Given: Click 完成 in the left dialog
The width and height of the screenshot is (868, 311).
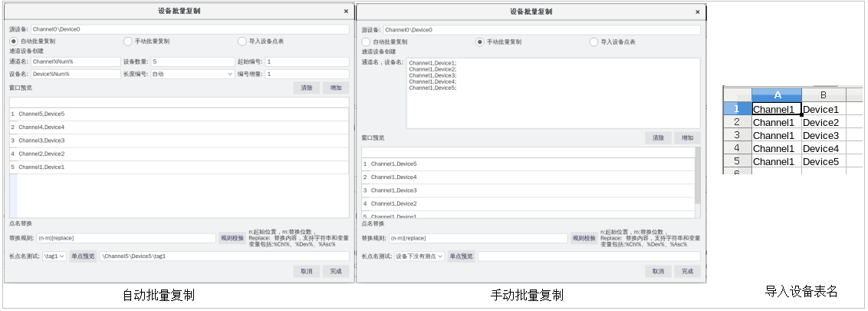Looking at the screenshot, I should click(x=336, y=271).
